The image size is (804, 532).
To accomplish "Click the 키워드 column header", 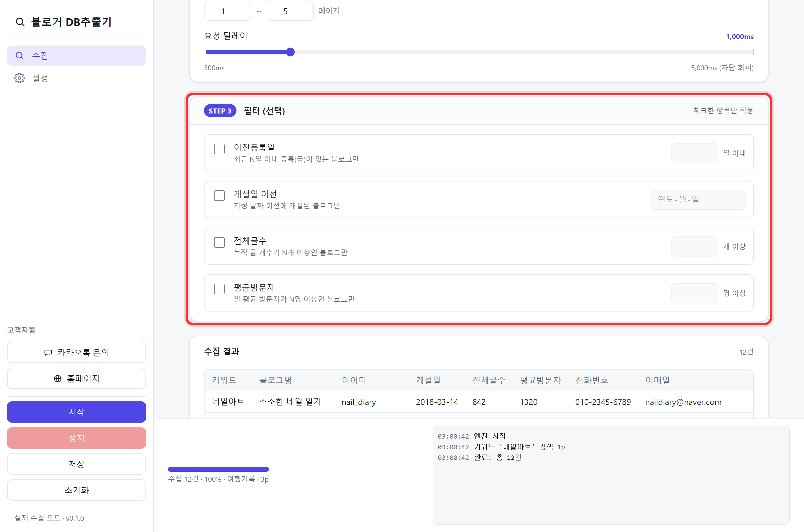I will (224, 380).
